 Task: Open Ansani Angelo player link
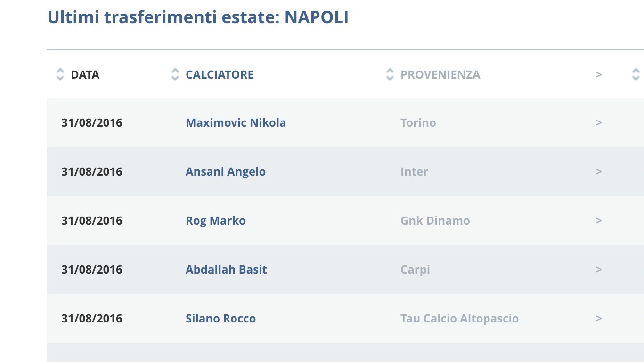click(226, 172)
